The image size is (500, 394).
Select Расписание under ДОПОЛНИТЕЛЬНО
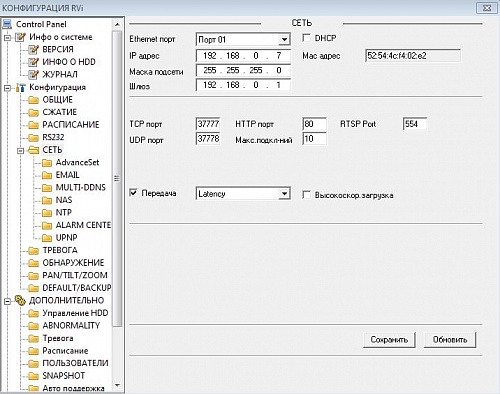point(65,351)
